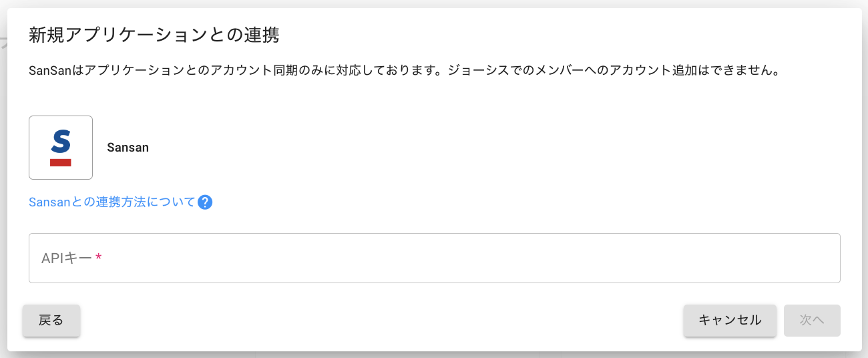
Task: Click the red required asterisk beside APIキー
Action: [x=99, y=258]
